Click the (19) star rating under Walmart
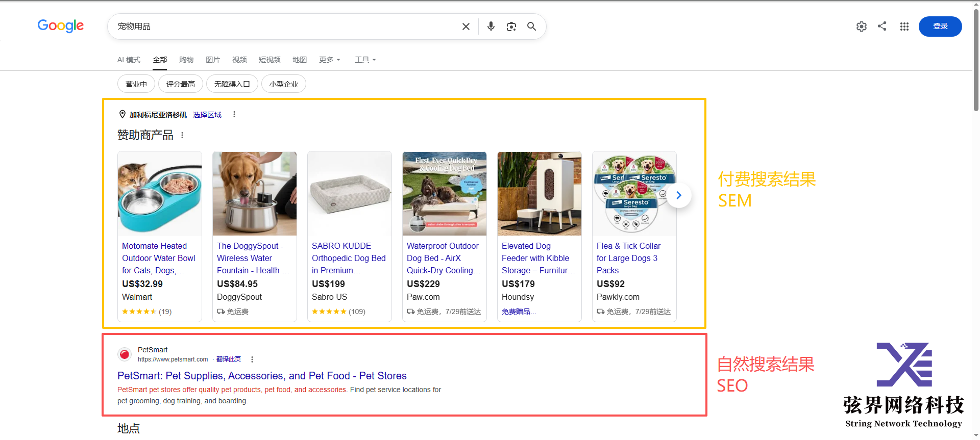Screen dimensions: 980x440 coord(147,312)
